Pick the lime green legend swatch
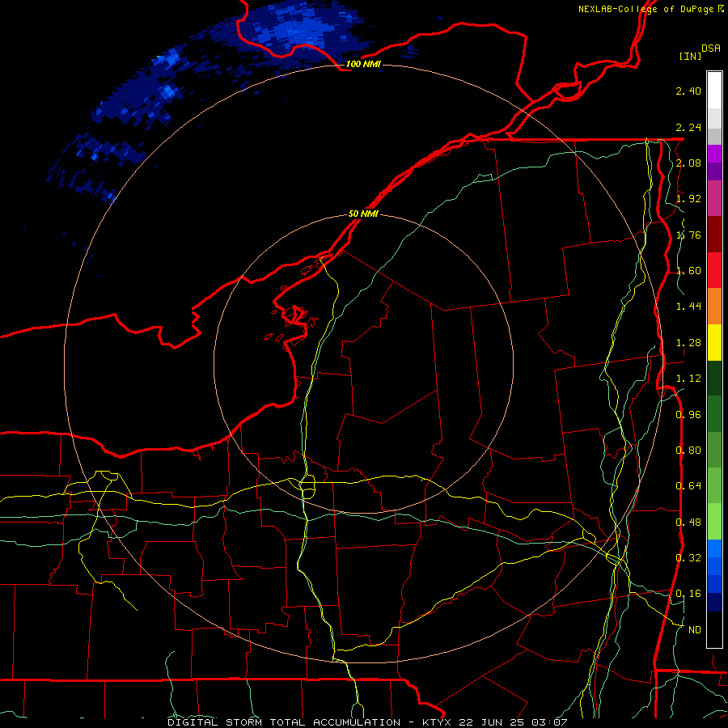The image size is (728, 728). [x=714, y=522]
